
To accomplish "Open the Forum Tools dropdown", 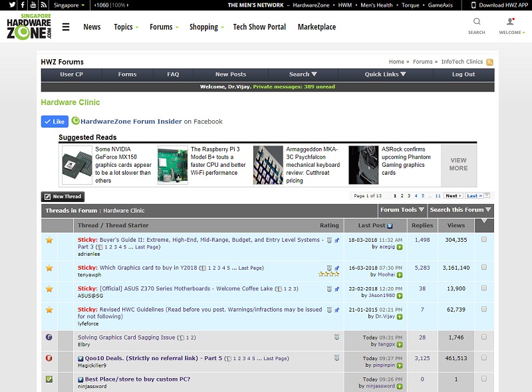I will click(402, 210).
